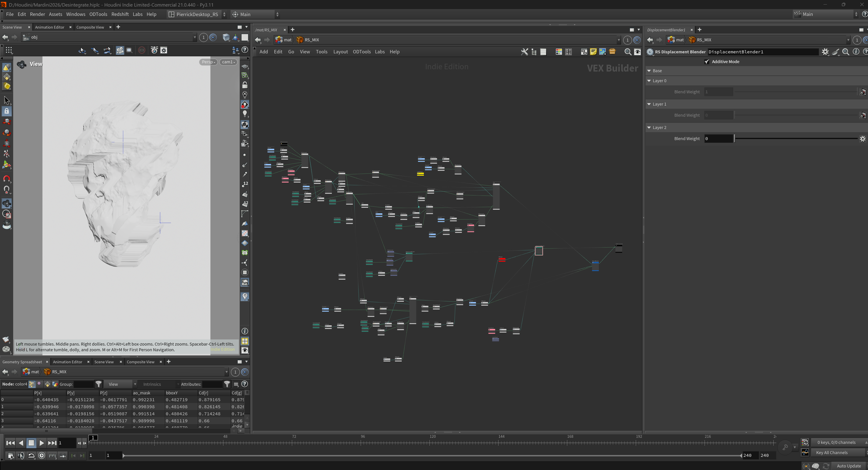Click the DisplacementBlender1 node name field

[763, 52]
